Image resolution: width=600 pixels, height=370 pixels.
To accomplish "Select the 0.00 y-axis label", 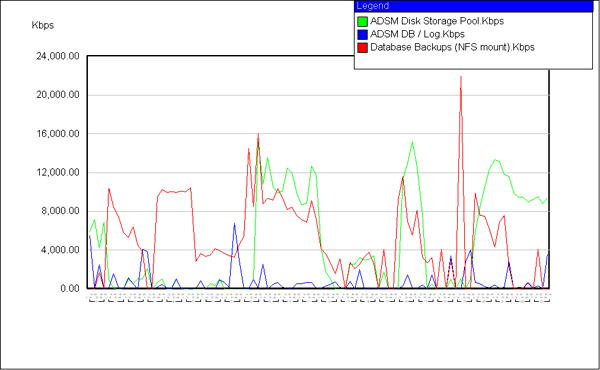I will pos(70,289).
